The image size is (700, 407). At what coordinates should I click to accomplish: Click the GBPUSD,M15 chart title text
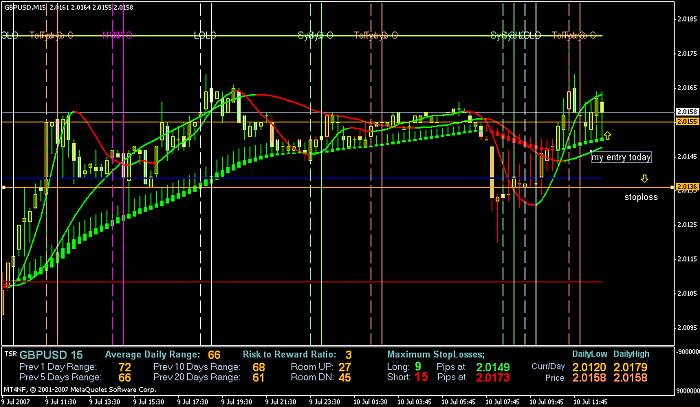tap(25, 8)
